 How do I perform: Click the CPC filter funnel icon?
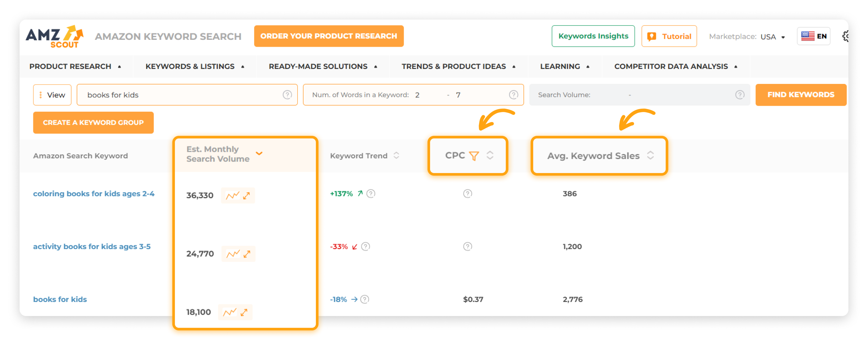(474, 155)
